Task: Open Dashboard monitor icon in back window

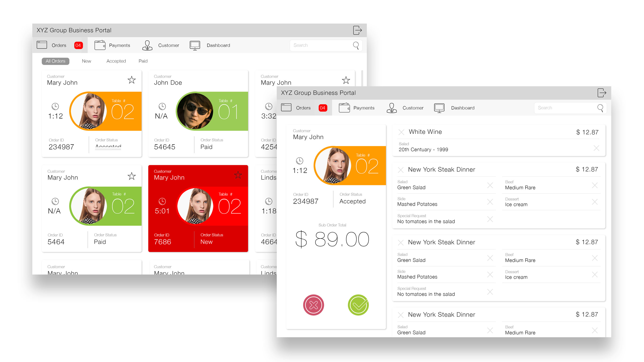Action: click(195, 45)
